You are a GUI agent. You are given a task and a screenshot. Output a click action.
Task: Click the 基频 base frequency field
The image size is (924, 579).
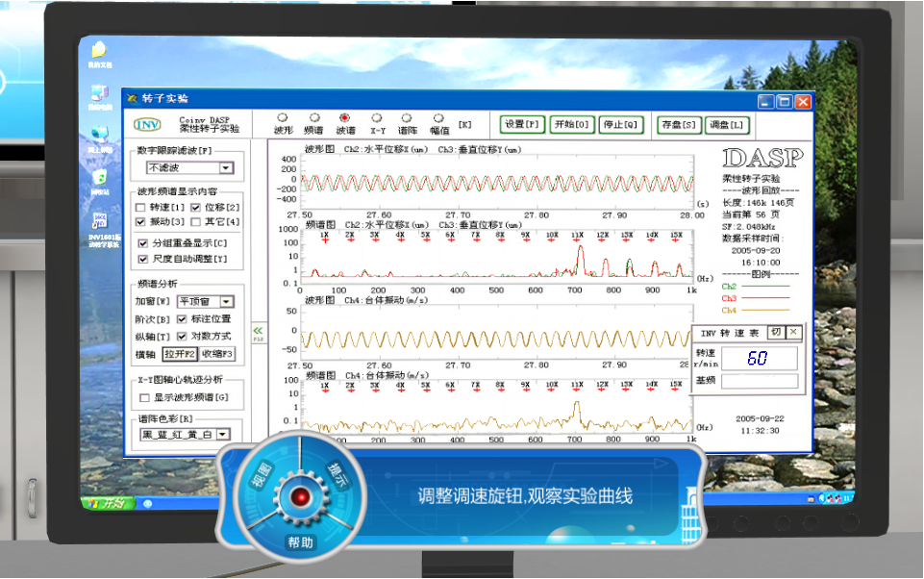coord(760,381)
